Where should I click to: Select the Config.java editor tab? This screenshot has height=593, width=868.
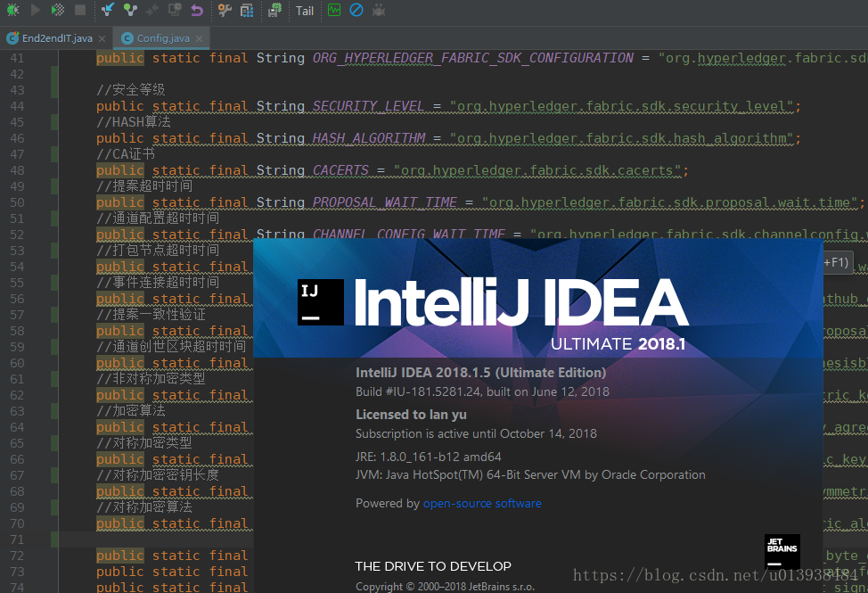(163, 38)
